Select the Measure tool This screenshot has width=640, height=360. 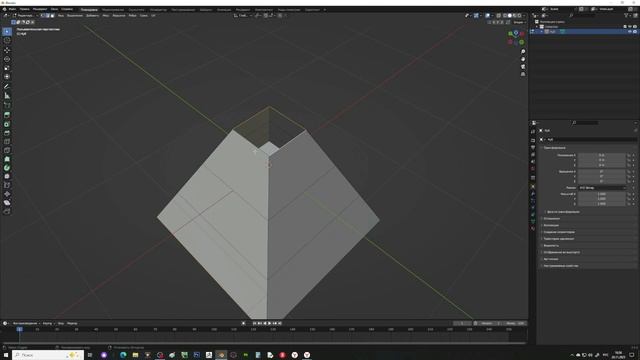pyautogui.click(x=7, y=96)
